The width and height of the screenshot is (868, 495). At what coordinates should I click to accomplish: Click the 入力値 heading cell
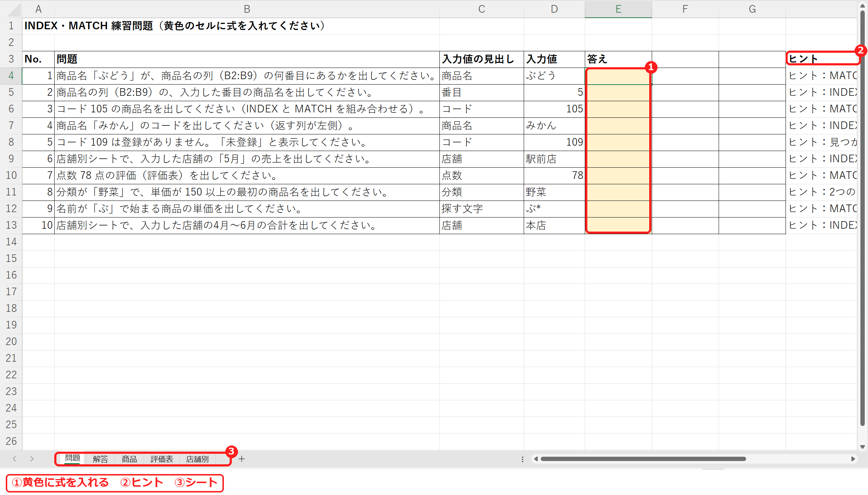pos(554,59)
